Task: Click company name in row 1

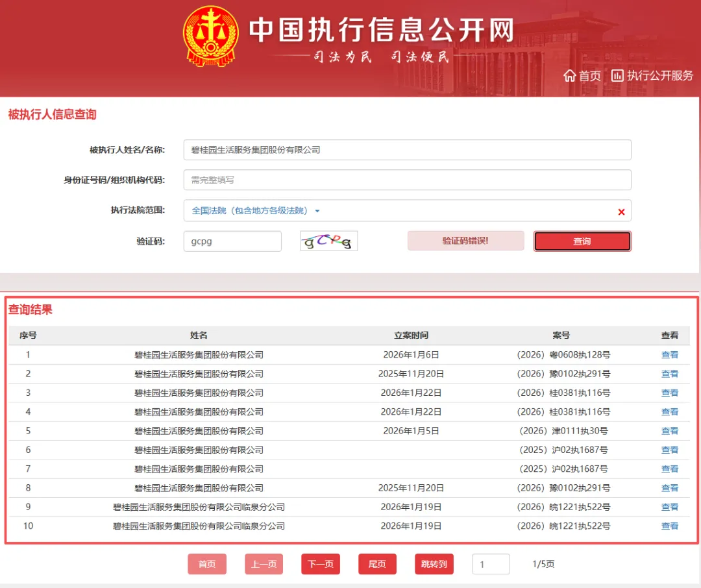Action: [199, 354]
